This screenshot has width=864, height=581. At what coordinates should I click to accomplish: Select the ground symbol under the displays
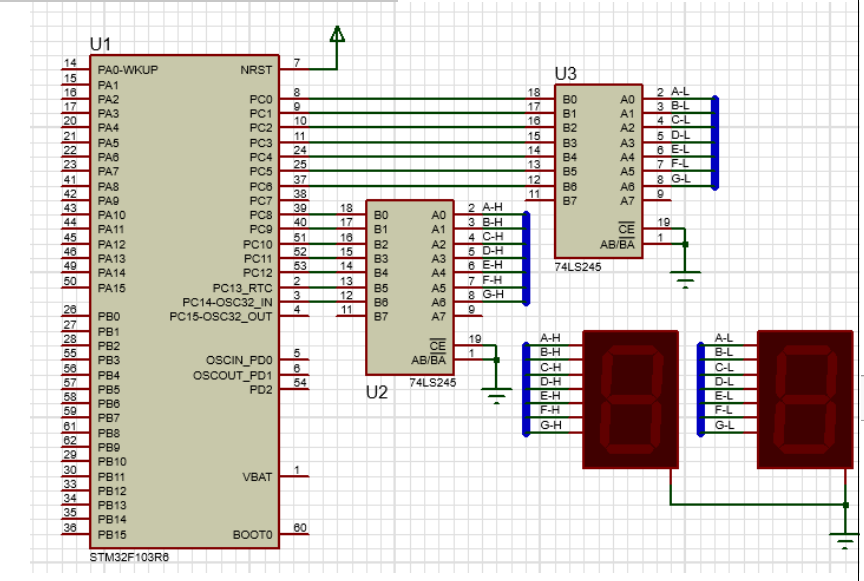tap(845, 540)
